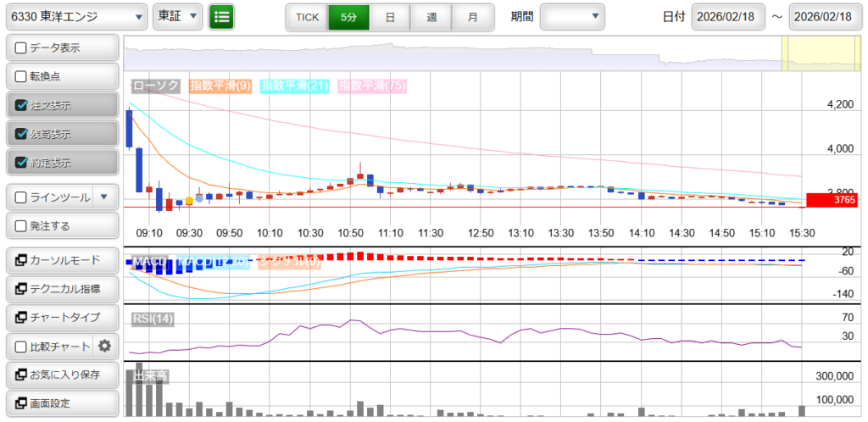Click the 指数平滑(9) legend label
The image size is (868, 422).
click(220, 86)
